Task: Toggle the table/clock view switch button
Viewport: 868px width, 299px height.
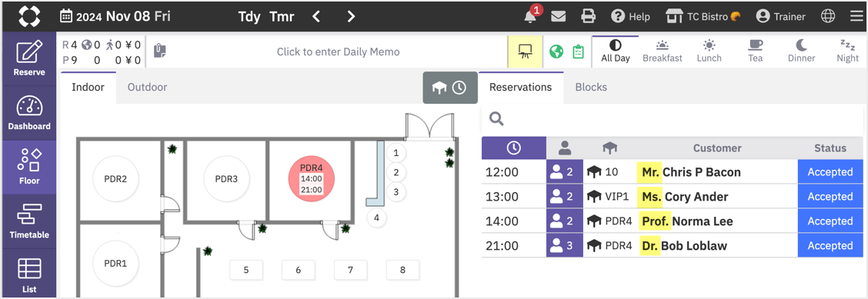Action: tap(450, 88)
